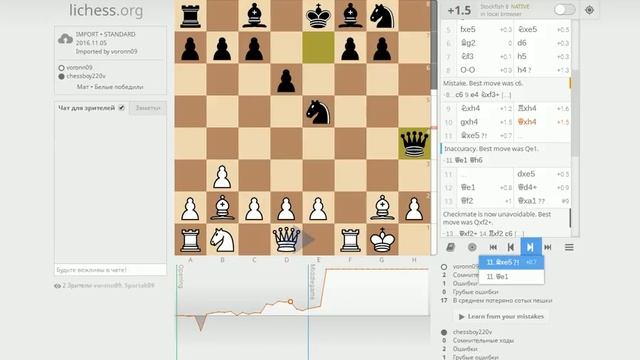
Task: Open chessboy220v player link
Action: [x=86, y=76]
